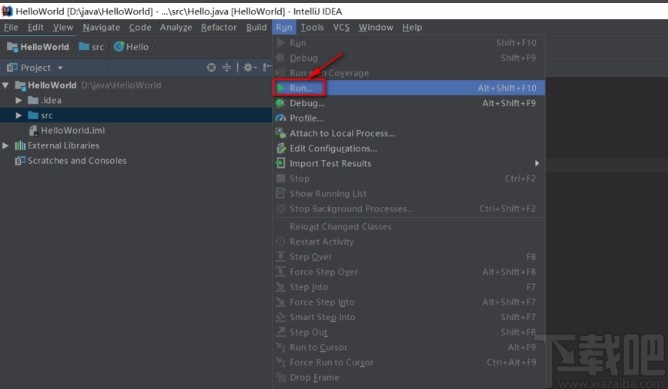Open the File menu
The width and height of the screenshot is (668, 389).
(11, 27)
